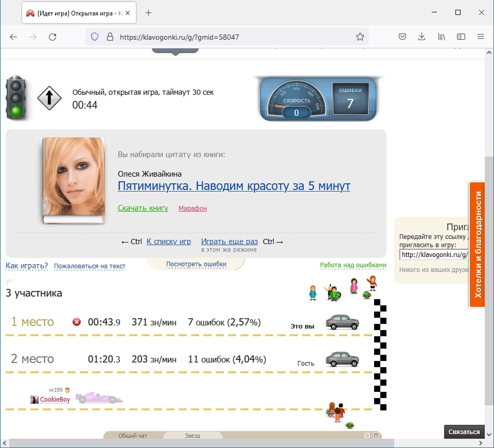This screenshot has height=448, width=494.
Task: Close the 'Открытая игра' browser tab
Action: click(x=128, y=13)
